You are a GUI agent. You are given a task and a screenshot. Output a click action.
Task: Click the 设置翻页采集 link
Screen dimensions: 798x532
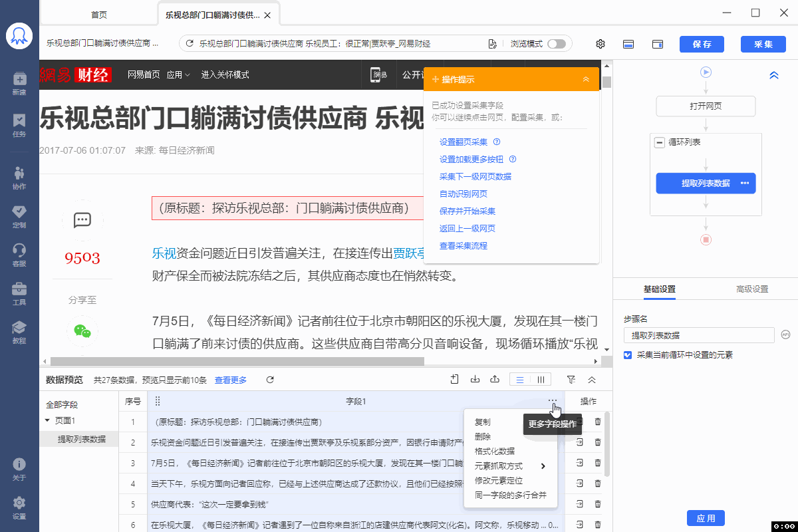pyautogui.click(x=464, y=142)
